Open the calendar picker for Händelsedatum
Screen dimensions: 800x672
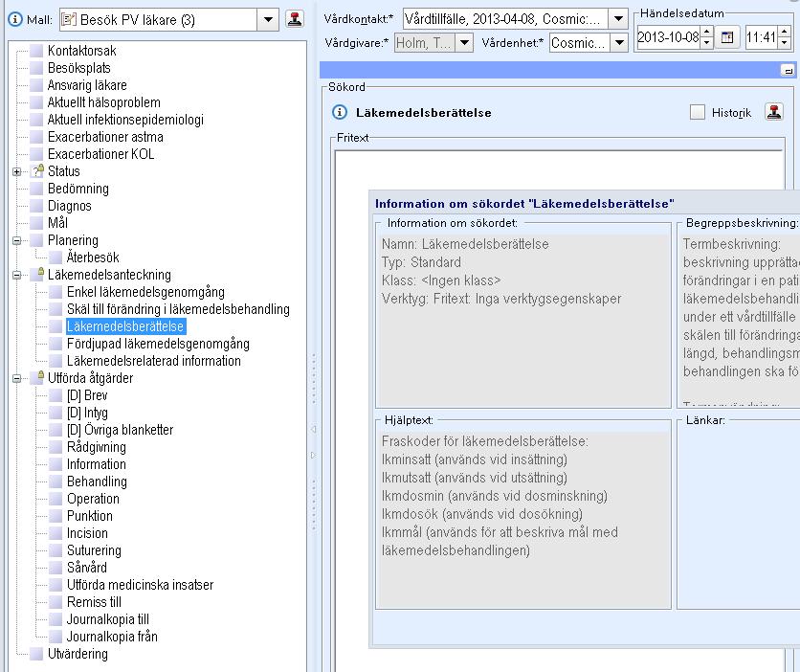pos(727,37)
